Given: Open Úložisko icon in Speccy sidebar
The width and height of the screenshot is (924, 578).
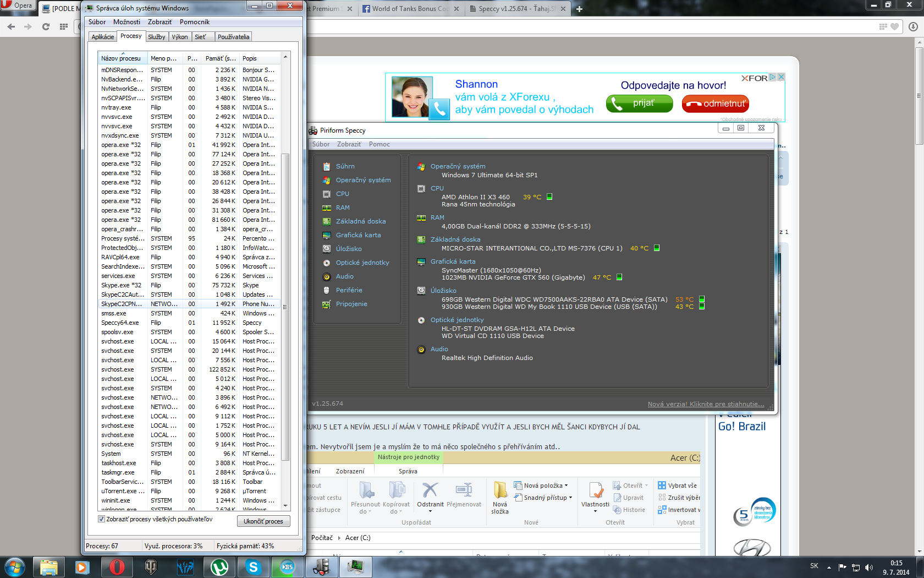Looking at the screenshot, I should coord(327,249).
